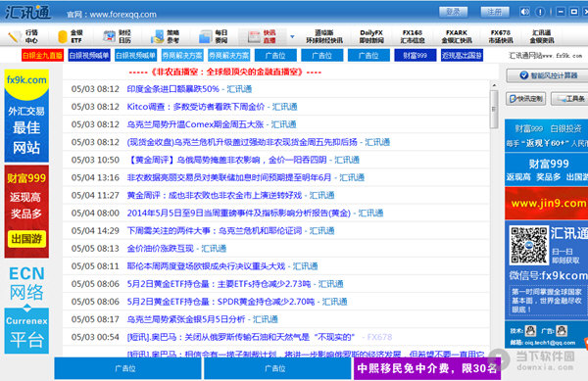Click the 登录 login button

pyautogui.click(x=454, y=12)
